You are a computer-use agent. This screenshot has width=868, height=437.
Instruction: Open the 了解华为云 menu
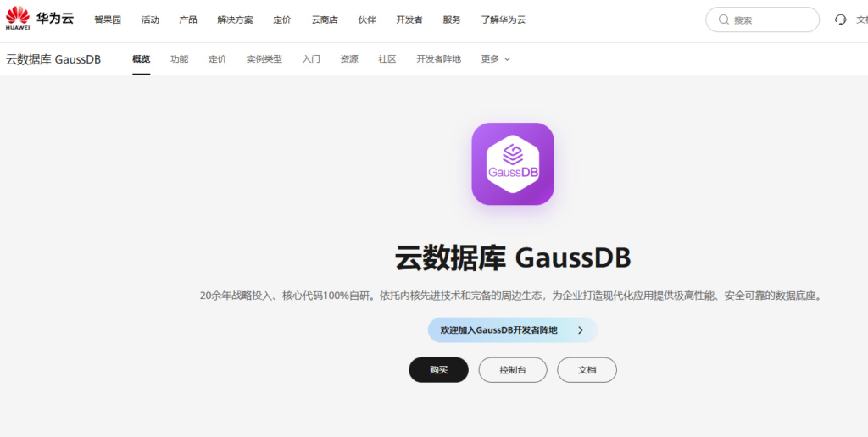click(504, 20)
